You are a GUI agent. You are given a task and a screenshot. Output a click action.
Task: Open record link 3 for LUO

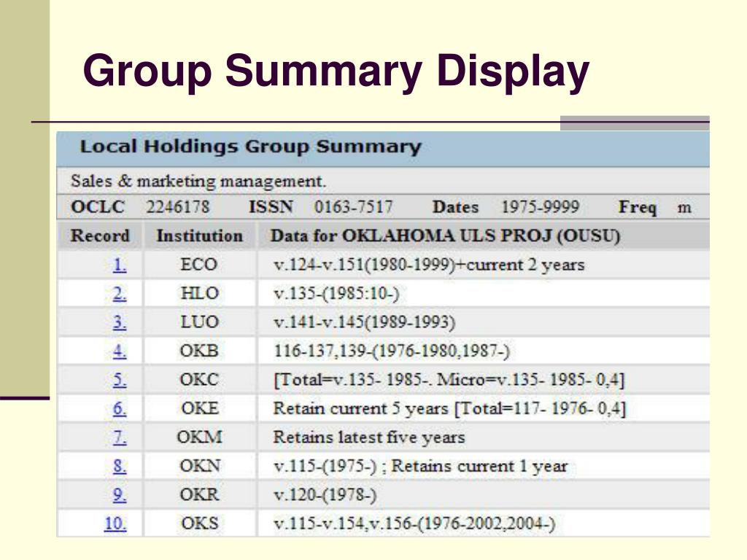coord(120,322)
